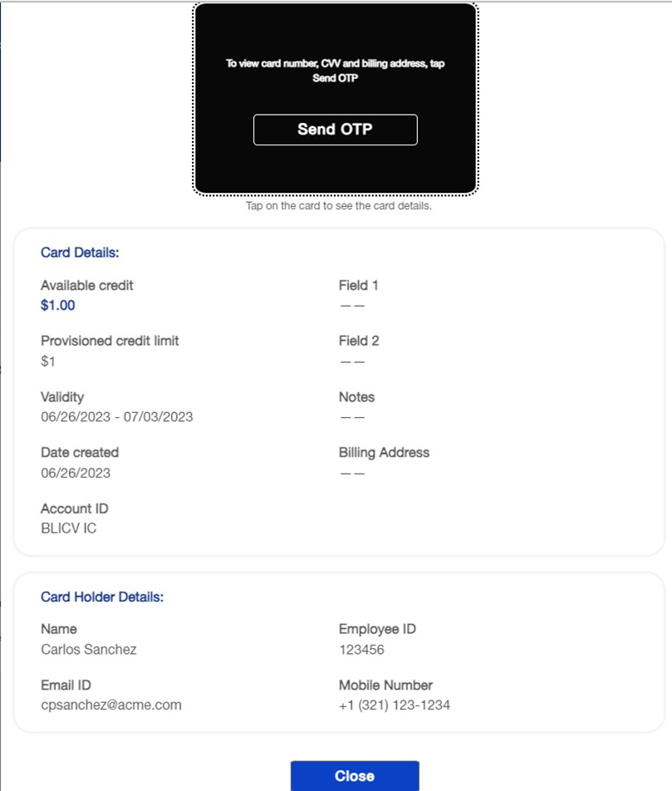The image size is (672, 791).
Task: Click the 'Tap on the card' hint text
Action: (338, 206)
